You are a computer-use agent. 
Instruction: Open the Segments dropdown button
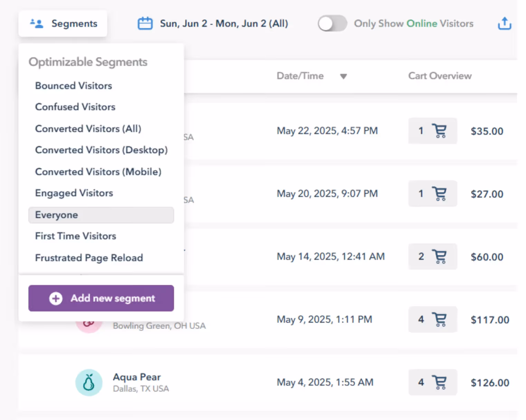pyautogui.click(x=63, y=23)
